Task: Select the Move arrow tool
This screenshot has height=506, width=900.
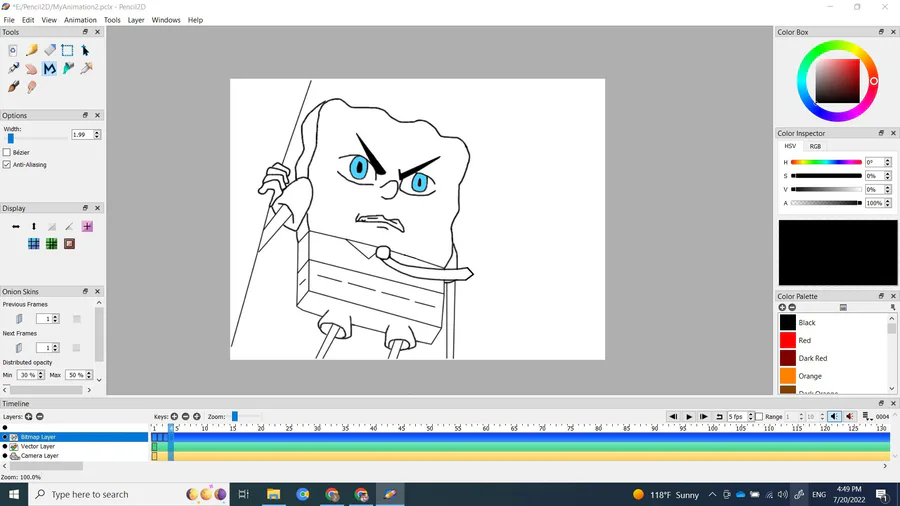Action: click(86, 50)
